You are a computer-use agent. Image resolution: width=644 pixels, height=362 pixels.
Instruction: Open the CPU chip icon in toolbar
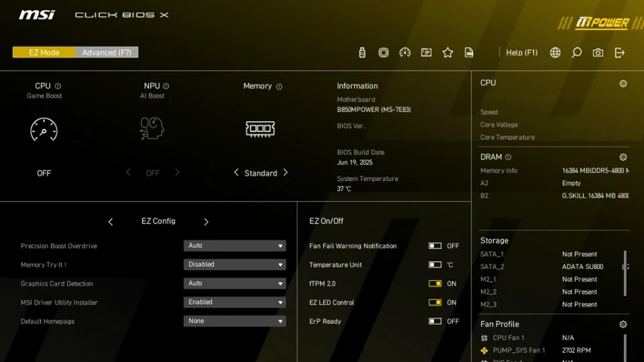tap(384, 52)
